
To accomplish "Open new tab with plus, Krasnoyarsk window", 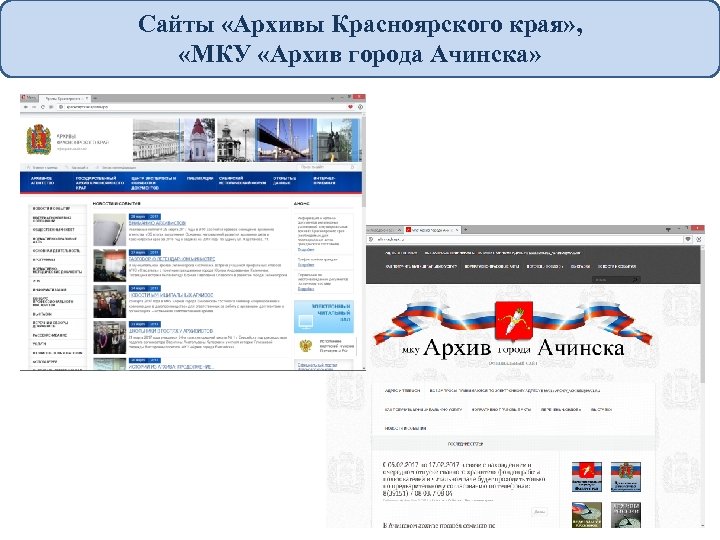I will click(95, 98).
